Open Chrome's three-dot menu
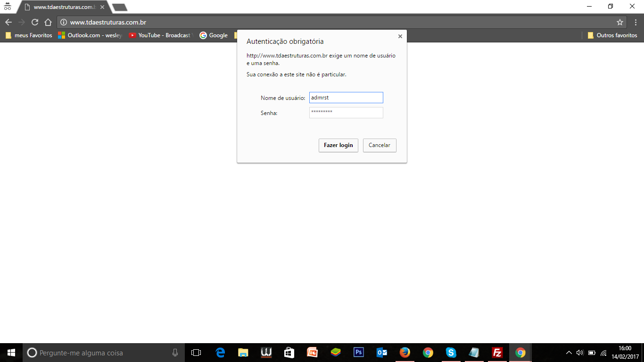The width and height of the screenshot is (644, 362). click(636, 22)
